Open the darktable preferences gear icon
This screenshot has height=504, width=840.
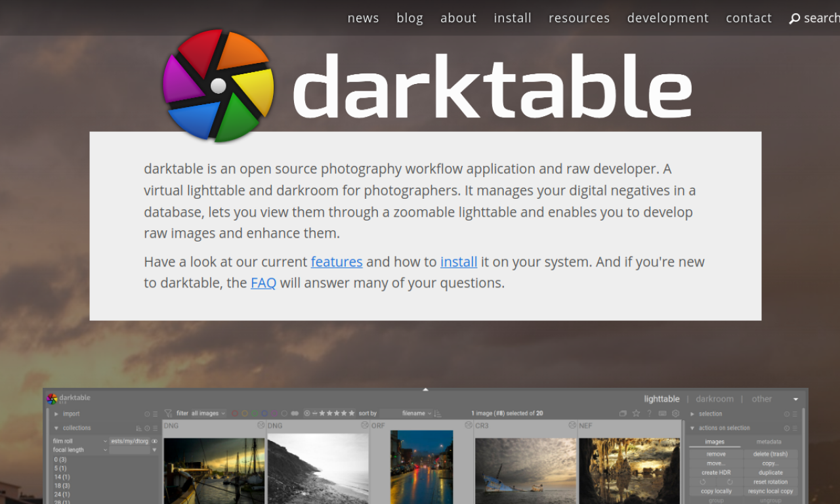pos(675,413)
